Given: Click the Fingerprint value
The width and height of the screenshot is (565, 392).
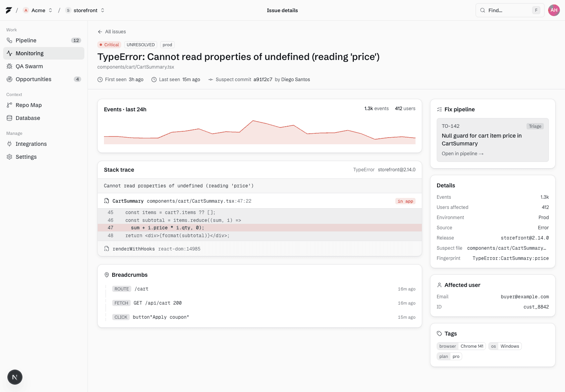Looking at the screenshot, I should pos(510,258).
